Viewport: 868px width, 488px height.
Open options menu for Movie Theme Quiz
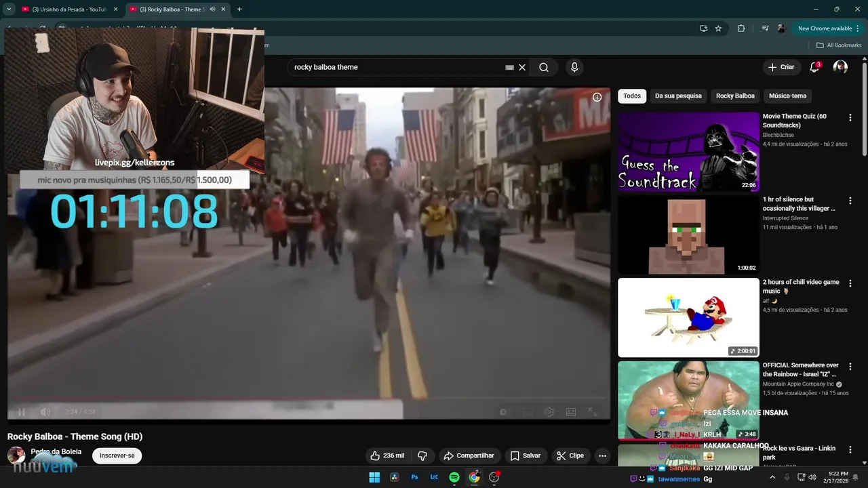(x=850, y=118)
